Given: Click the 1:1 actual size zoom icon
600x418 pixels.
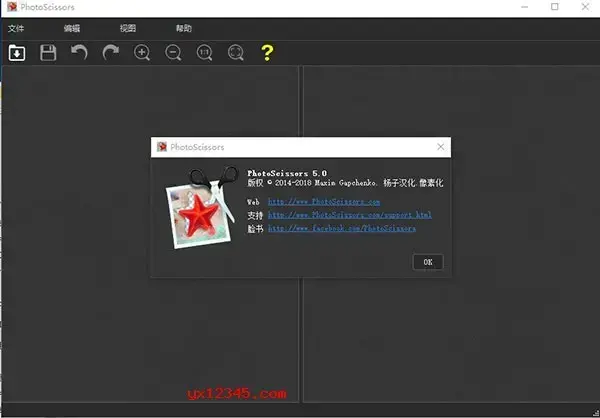Looking at the screenshot, I should [x=204, y=52].
